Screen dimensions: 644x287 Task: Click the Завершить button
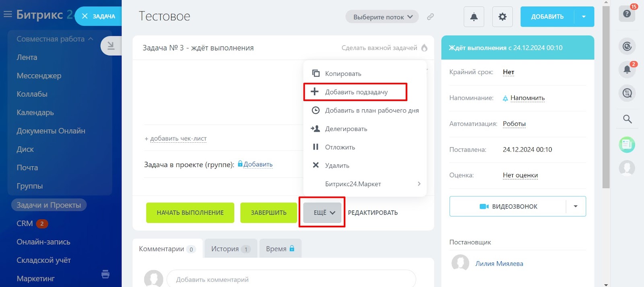[x=268, y=212]
